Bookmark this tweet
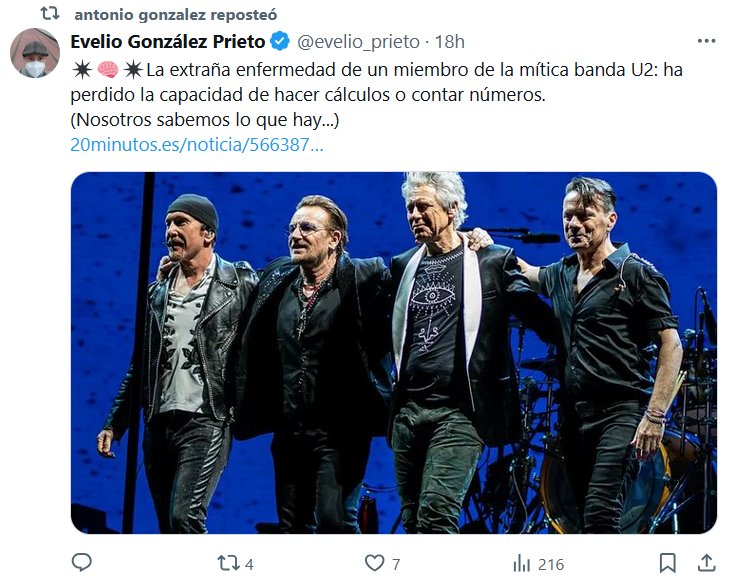The height and width of the screenshot is (580, 732). [x=668, y=563]
